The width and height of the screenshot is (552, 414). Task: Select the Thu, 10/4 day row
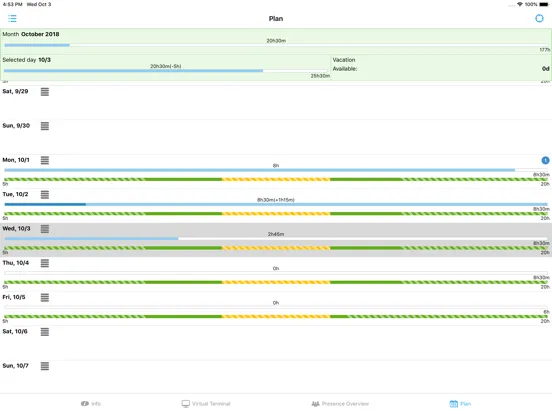coord(276,274)
